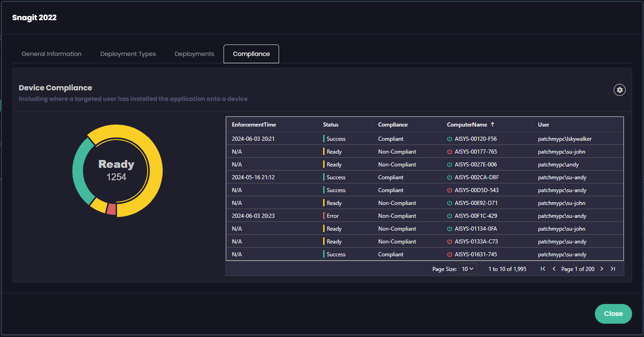Screen dimensions: 644x337
Task: Sort by EnforcementTime column header
Action: (254, 125)
